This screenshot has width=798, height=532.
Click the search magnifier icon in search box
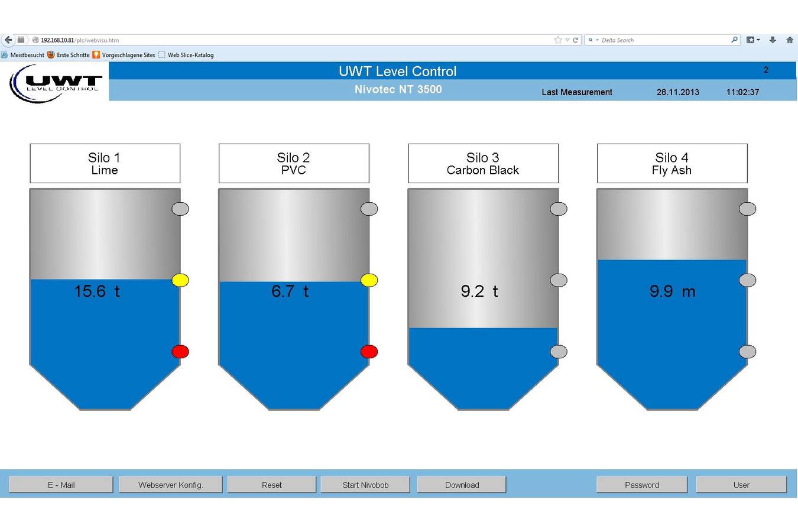(x=734, y=40)
